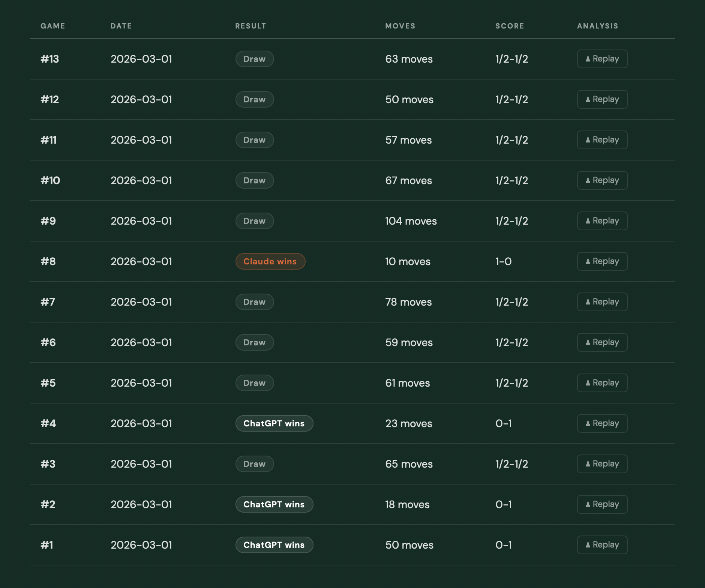Click the pawn icon in game #2's Replay
Screen dimensions: 705x588
click(588, 504)
